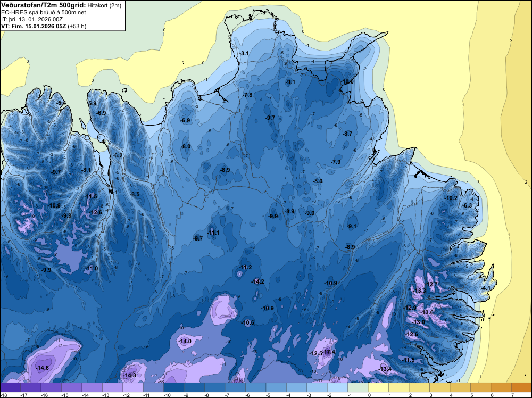This screenshot has width=532, height=398.
Task: Select the legend swatch between -7 and -6
Action: (236, 387)
